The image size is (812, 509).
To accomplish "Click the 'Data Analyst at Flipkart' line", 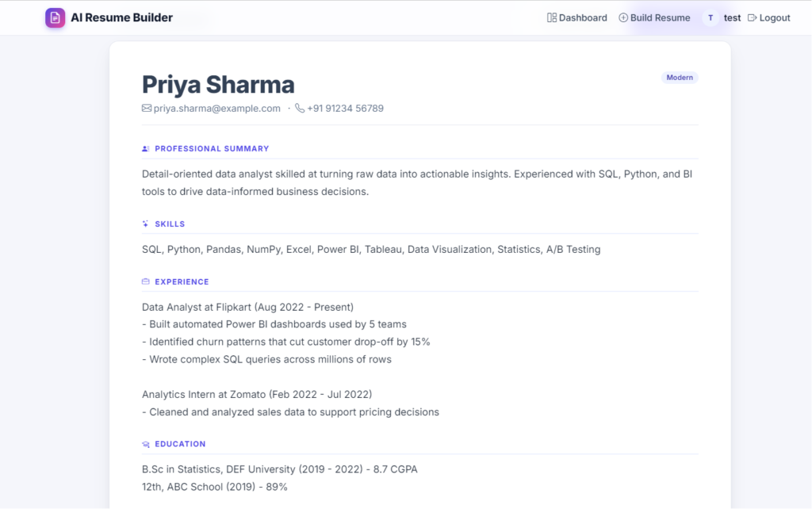I will coord(247,307).
